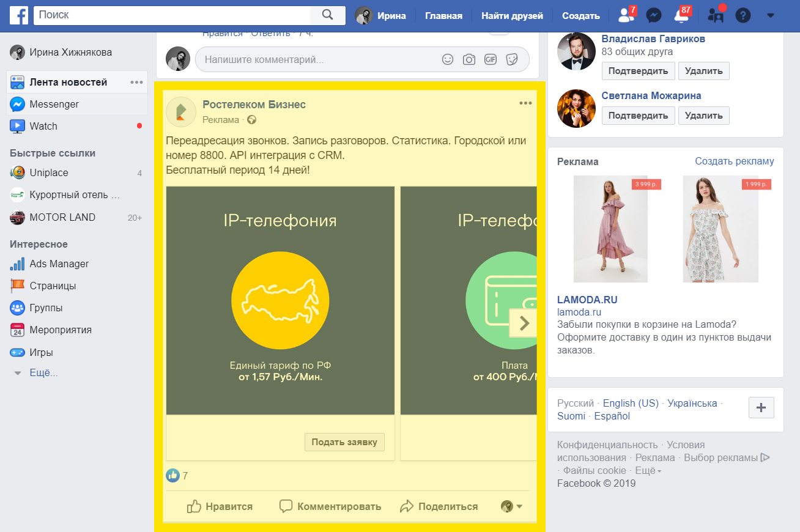Delete Светлана Можарина friend request
Viewport: 800px width, 532px height.
coord(703,115)
